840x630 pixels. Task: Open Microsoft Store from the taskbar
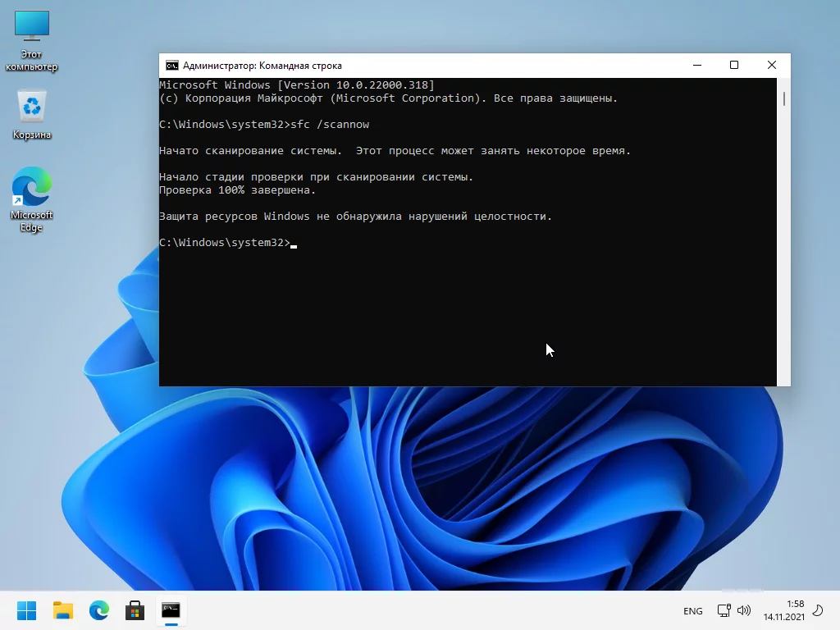pyautogui.click(x=135, y=610)
